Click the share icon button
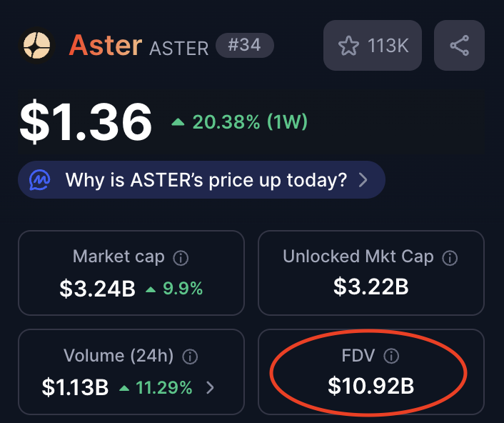The image size is (504, 423). 459,46
